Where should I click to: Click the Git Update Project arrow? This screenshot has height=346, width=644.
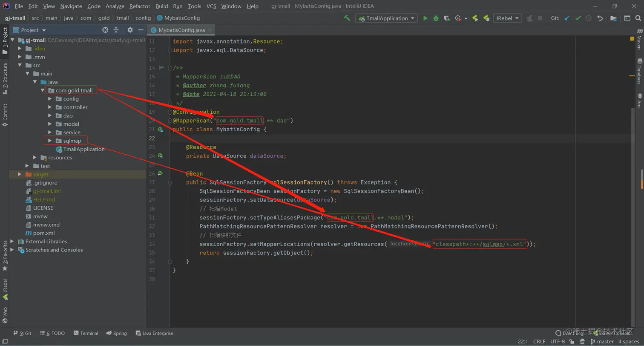click(x=566, y=18)
